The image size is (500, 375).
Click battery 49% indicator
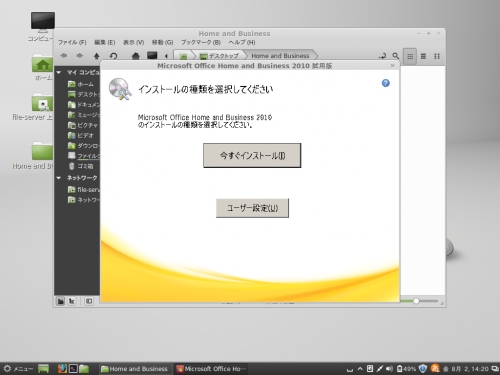click(x=406, y=369)
